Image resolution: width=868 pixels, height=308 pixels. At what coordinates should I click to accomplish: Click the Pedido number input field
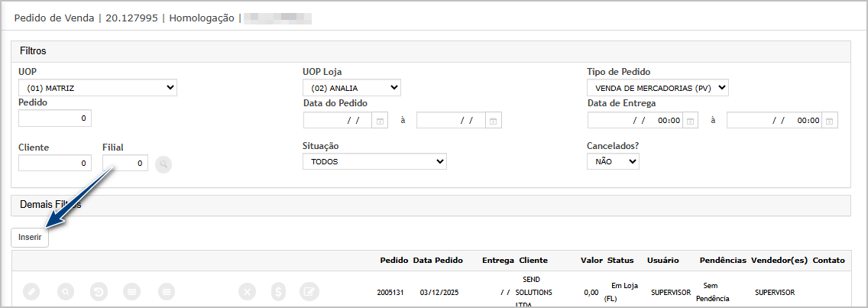click(x=55, y=118)
